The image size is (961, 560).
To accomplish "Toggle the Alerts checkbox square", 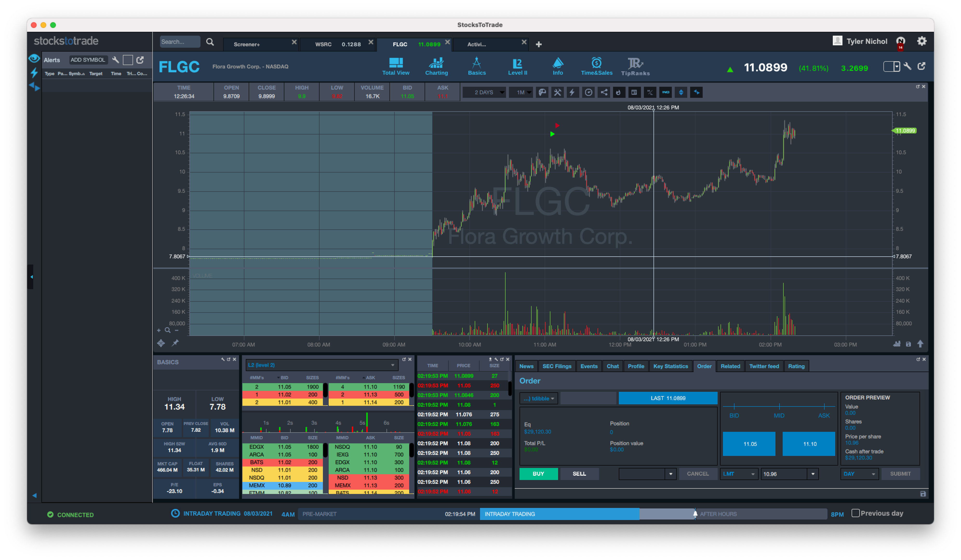I will point(128,60).
